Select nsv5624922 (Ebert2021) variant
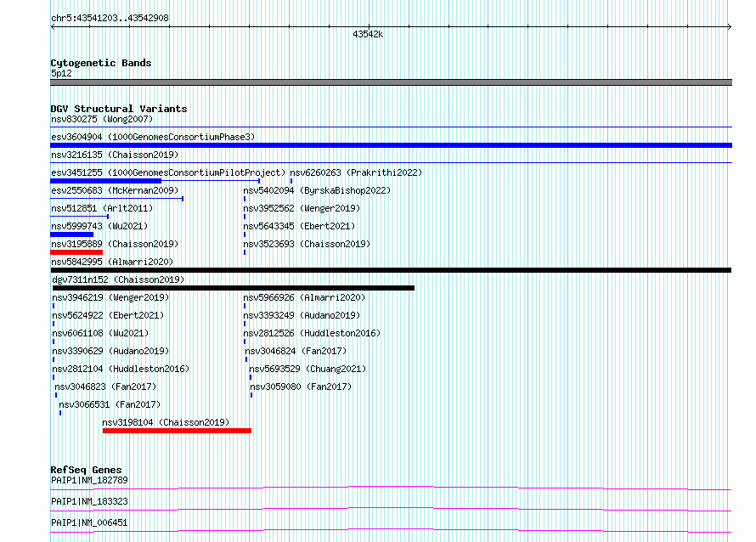The height and width of the screenshot is (542, 756). coord(108,315)
